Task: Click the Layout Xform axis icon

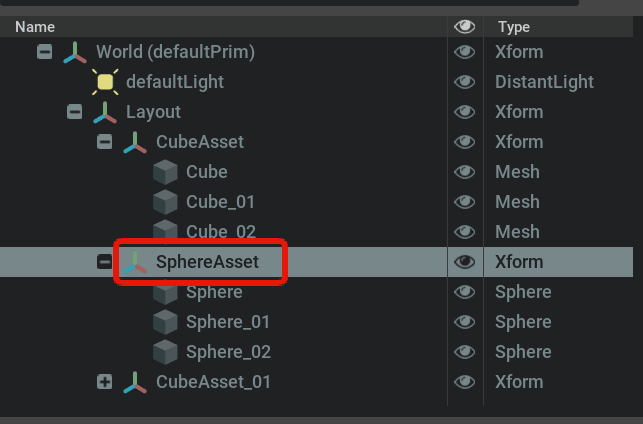Action: (x=105, y=112)
